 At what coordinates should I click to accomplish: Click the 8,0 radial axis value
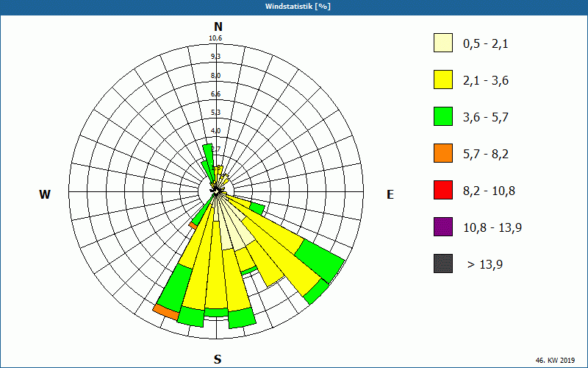(x=215, y=76)
